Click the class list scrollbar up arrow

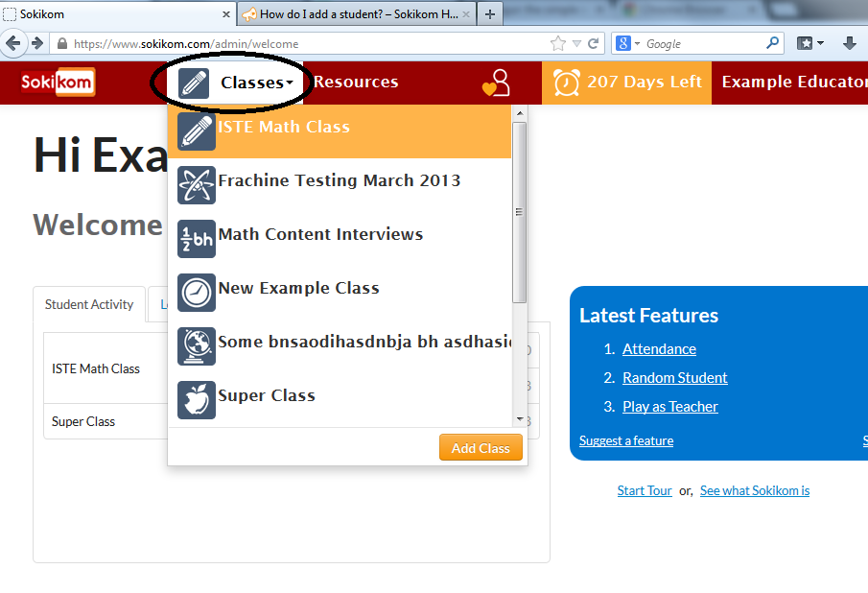pos(519,113)
